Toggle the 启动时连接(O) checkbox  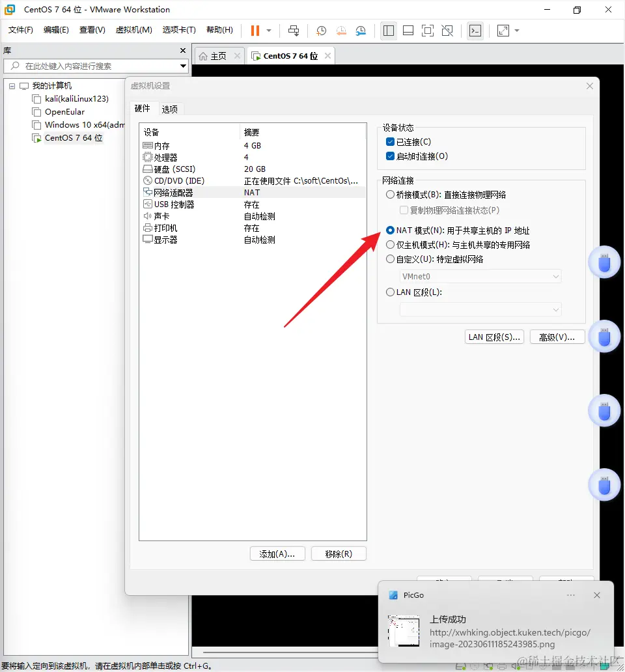[390, 156]
